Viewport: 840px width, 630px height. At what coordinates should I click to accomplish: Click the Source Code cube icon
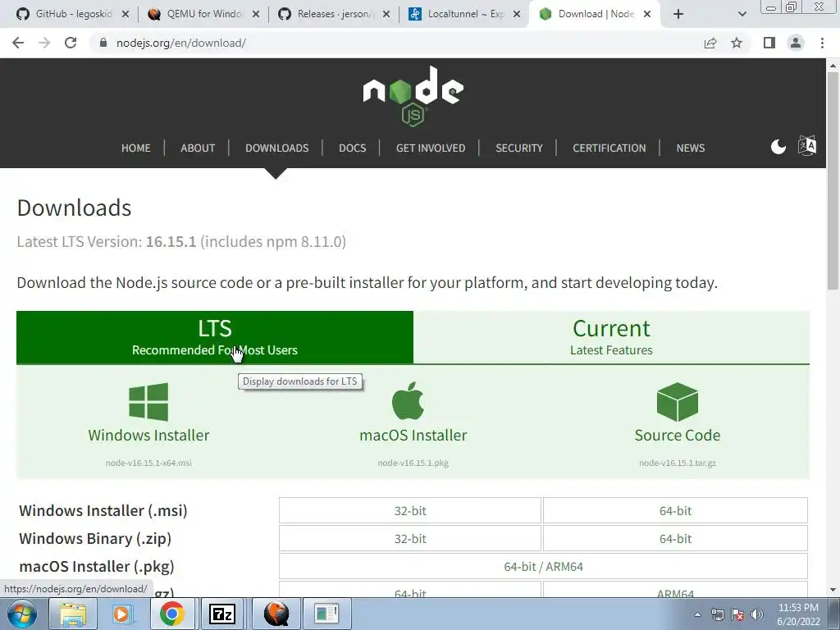point(677,402)
